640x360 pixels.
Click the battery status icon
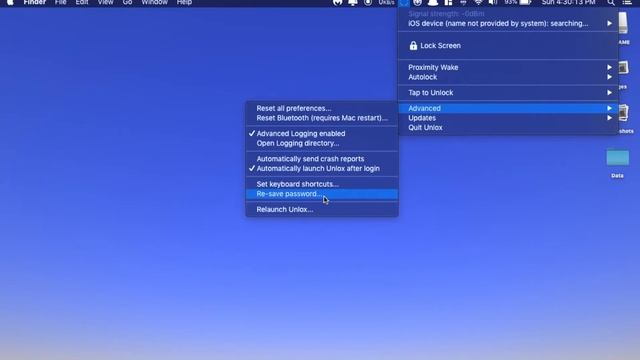click(x=526, y=2)
